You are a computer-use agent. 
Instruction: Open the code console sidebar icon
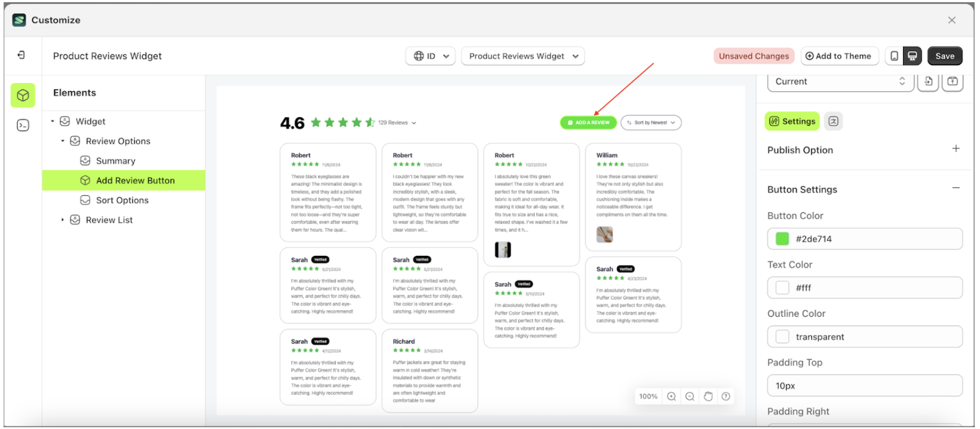coord(23,125)
